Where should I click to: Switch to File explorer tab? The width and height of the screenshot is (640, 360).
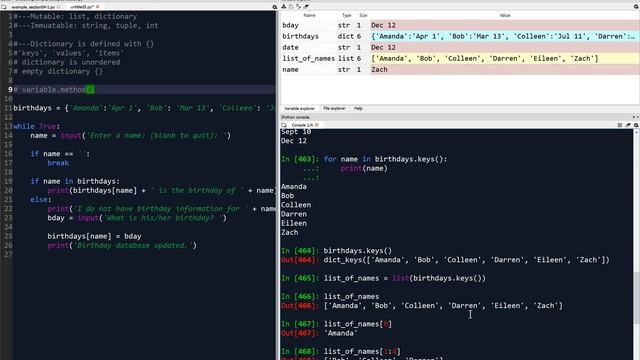pyautogui.click(x=334, y=109)
